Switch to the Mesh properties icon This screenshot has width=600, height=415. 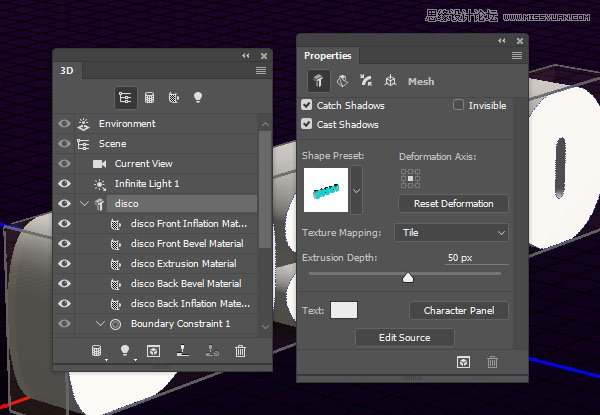click(x=319, y=81)
